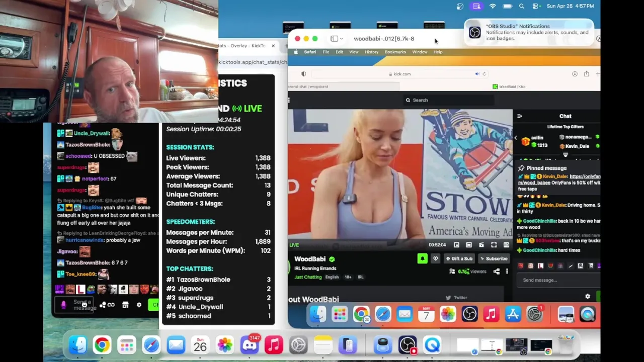Open the three-dot more options under Subscribe
The width and height of the screenshot is (644, 362).
coord(507,271)
